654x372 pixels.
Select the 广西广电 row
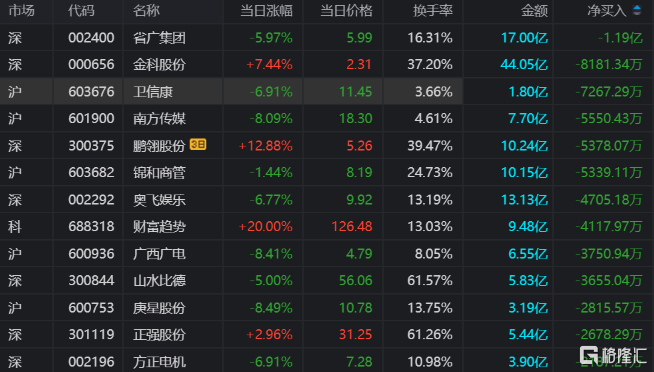click(x=327, y=254)
